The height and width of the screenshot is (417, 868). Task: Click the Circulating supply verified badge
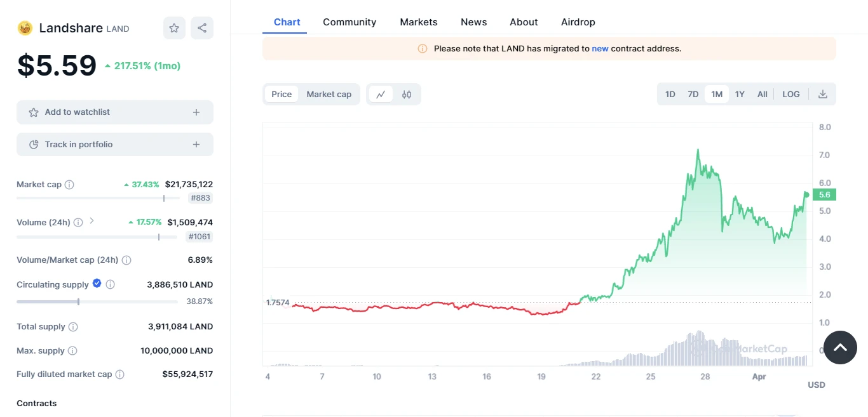coord(97,284)
